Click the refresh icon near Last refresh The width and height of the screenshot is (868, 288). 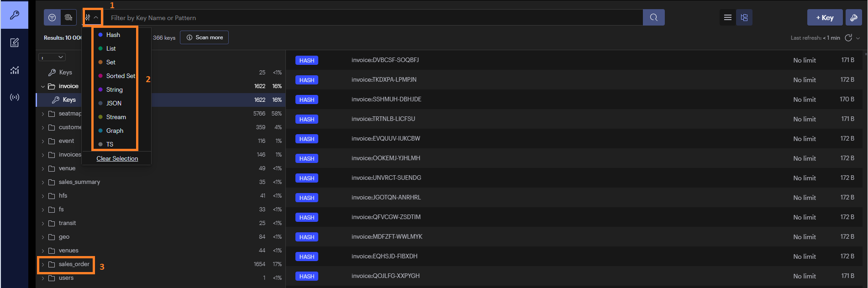(848, 38)
